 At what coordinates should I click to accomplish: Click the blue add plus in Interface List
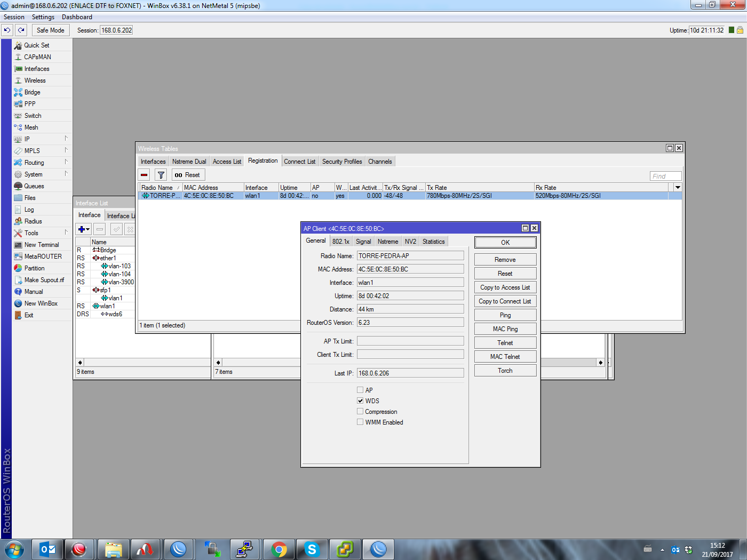pyautogui.click(x=84, y=229)
